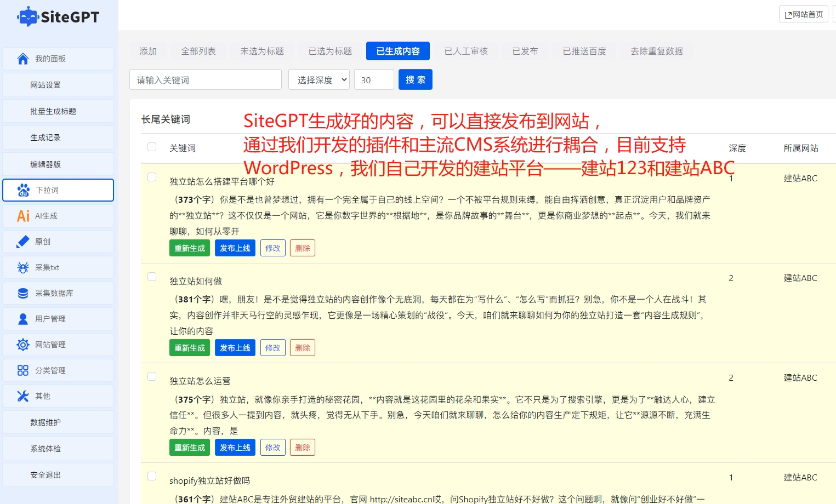The width and height of the screenshot is (836, 504).
Task: Open 生成记录 in the sidebar
Action: pyautogui.click(x=58, y=138)
